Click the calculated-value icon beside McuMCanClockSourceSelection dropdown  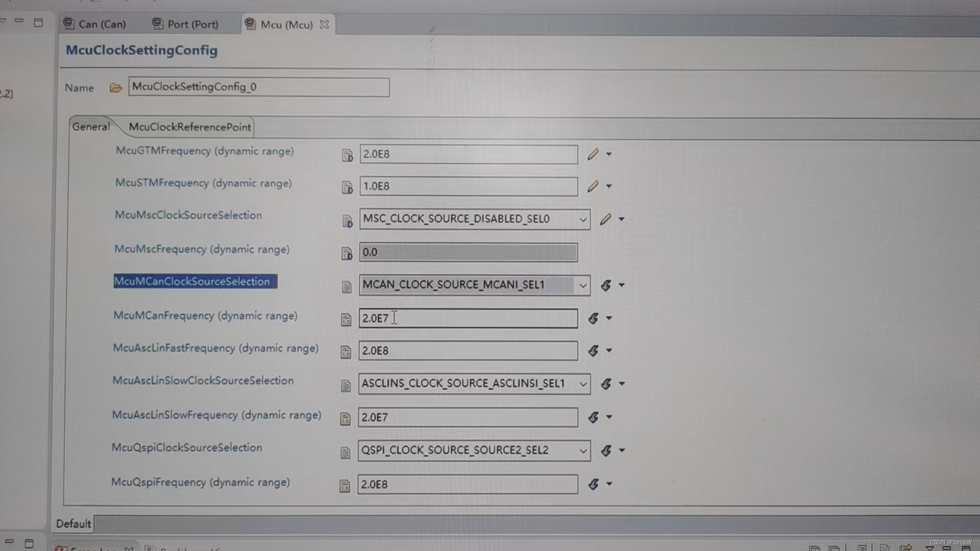coord(606,285)
